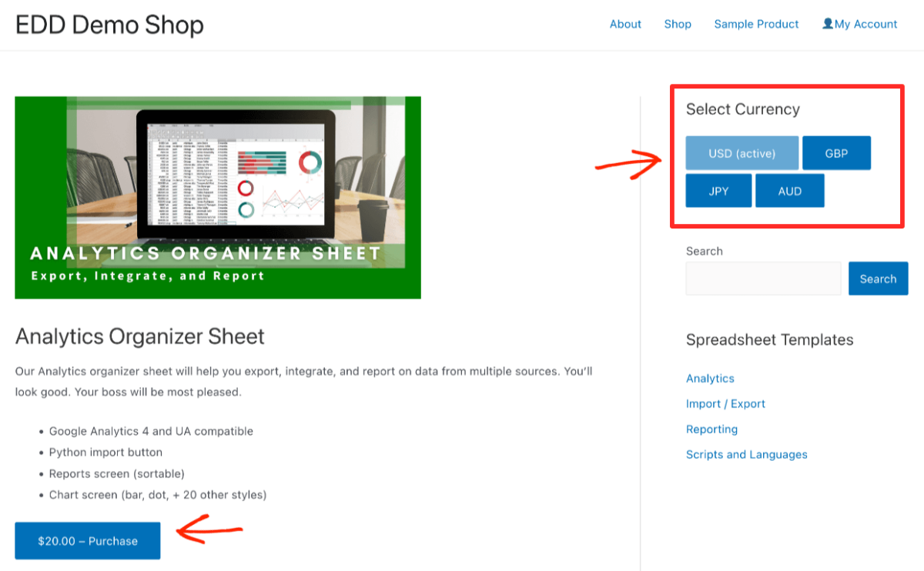
Task: Purchase the Analytics Organizer Sheet for $20.00
Action: [87, 540]
